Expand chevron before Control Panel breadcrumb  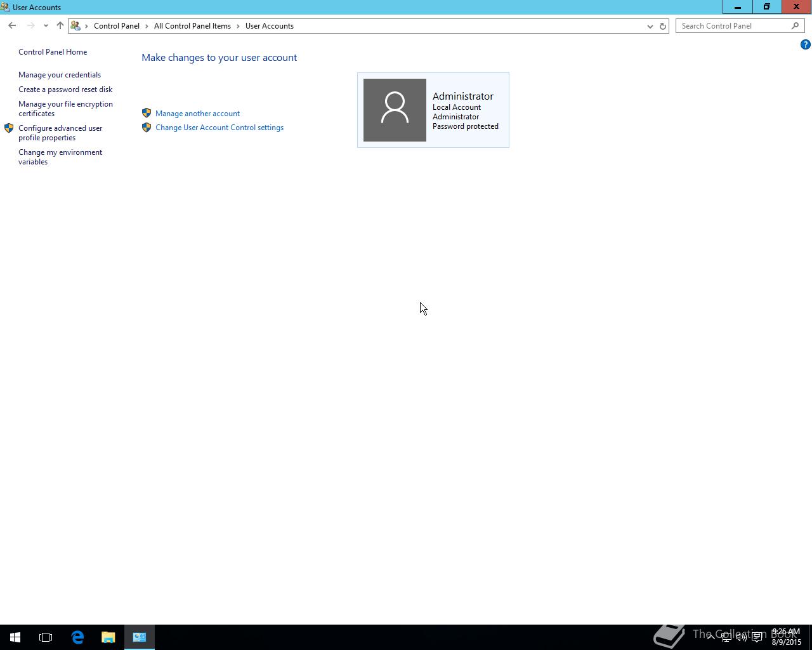click(x=87, y=26)
